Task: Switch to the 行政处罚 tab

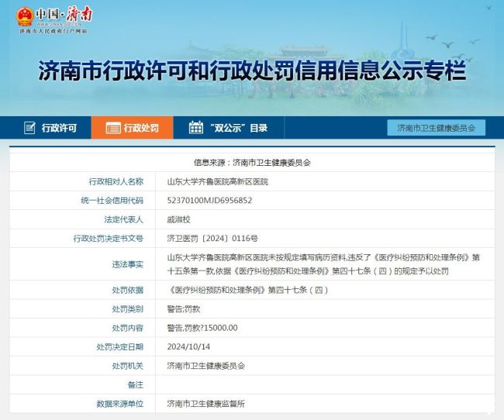Action: pyautogui.click(x=132, y=128)
